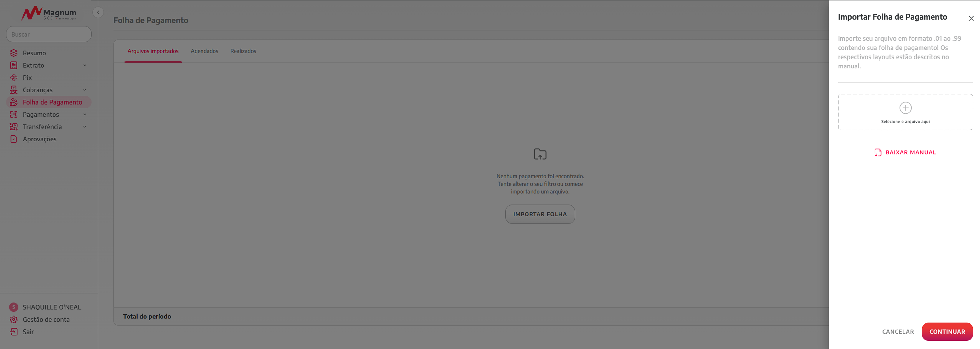Screen dimensions: 980x349
Task: Click the Sair logout icon
Action: 14,331
